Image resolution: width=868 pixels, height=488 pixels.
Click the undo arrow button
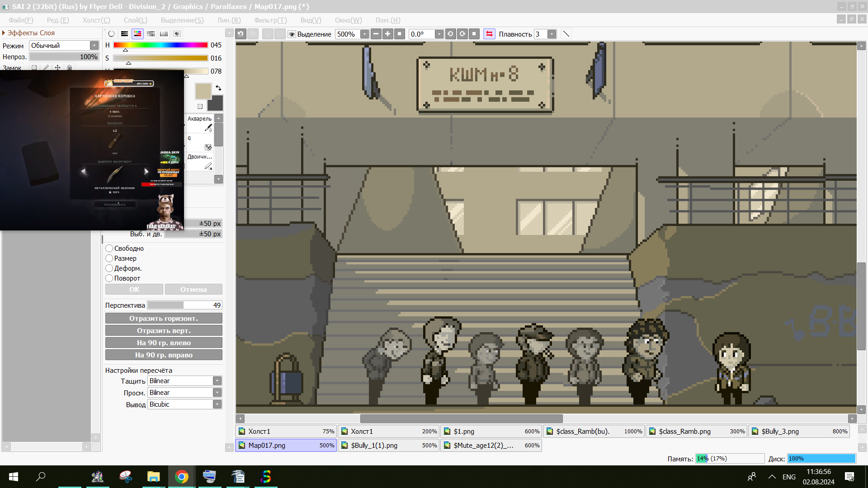pyautogui.click(x=241, y=34)
